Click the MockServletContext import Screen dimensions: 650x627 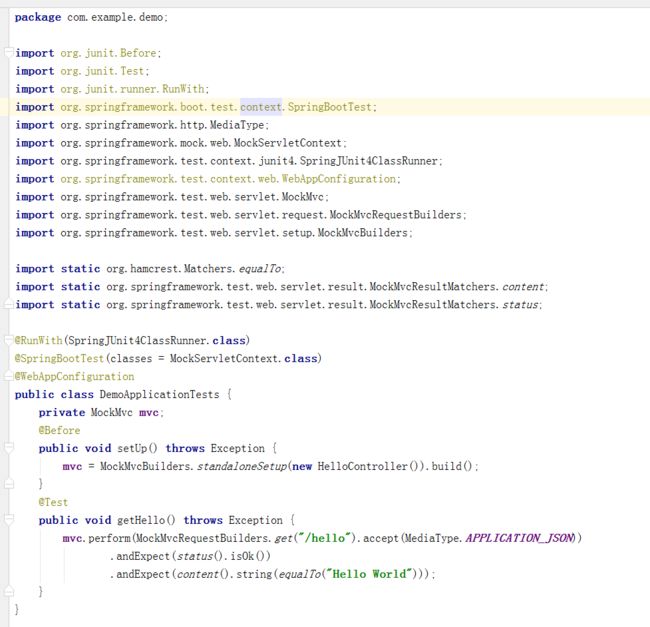tap(181, 143)
